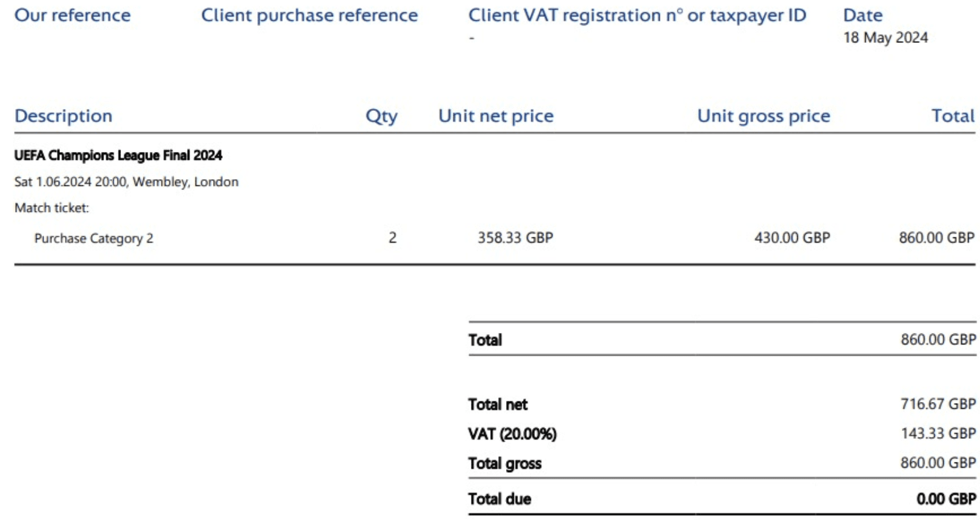Click the date 18 May 2024
980x520 pixels.
click(886, 38)
